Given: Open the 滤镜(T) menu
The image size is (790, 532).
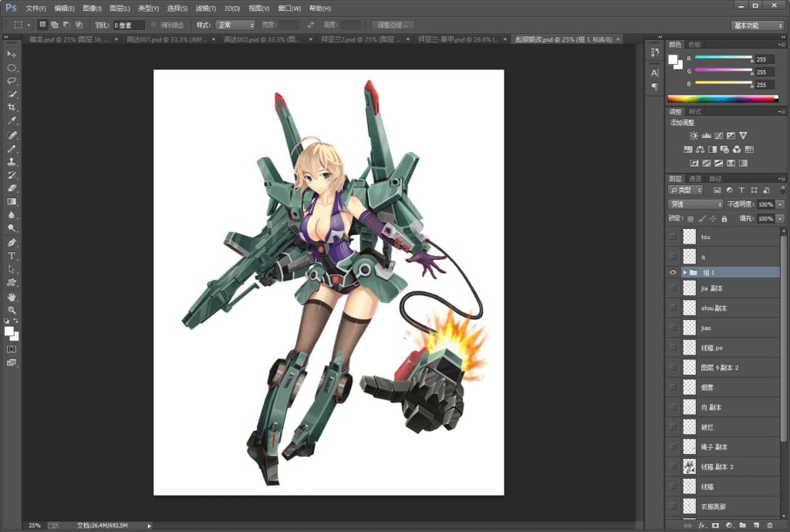Looking at the screenshot, I should [205, 8].
